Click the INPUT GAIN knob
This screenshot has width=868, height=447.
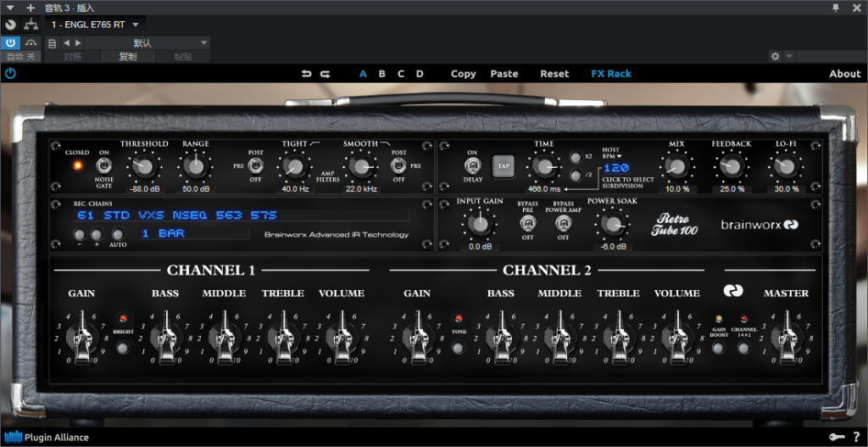[x=480, y=224]
